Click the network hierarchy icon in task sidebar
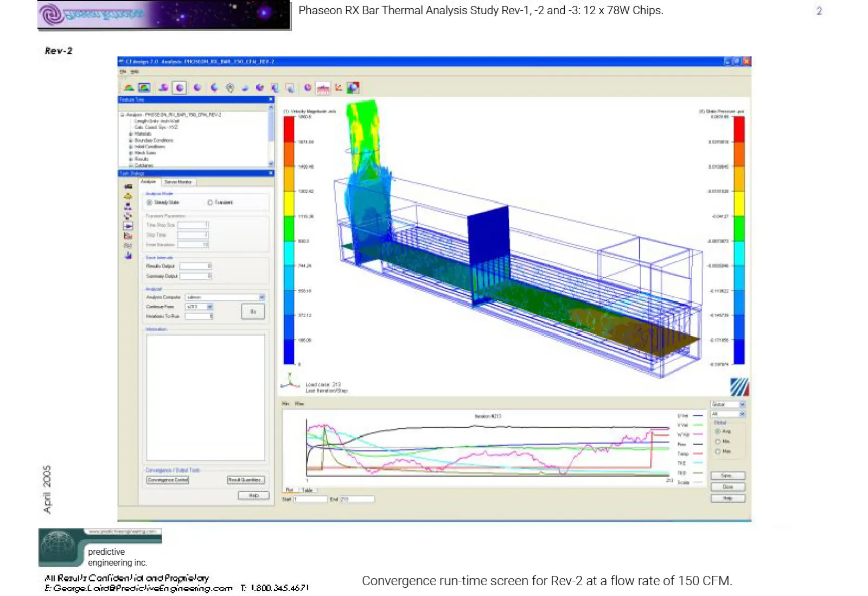The image size is (868, 596). [x=128, y=206]
